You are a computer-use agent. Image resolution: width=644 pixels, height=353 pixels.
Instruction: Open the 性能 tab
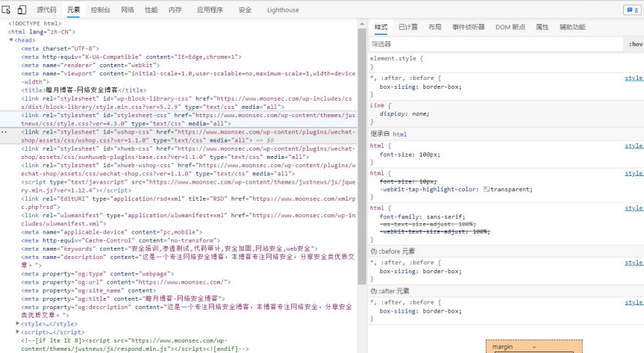pyautogui.click(x=151, y=10)
